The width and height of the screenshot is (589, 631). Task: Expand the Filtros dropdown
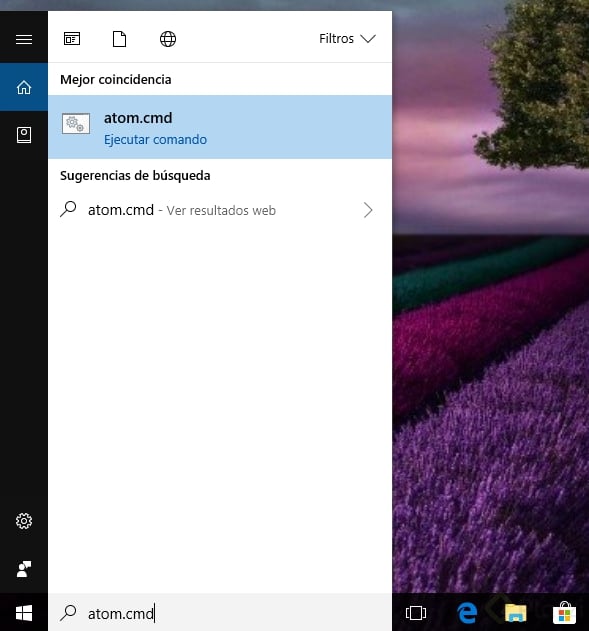347,39
